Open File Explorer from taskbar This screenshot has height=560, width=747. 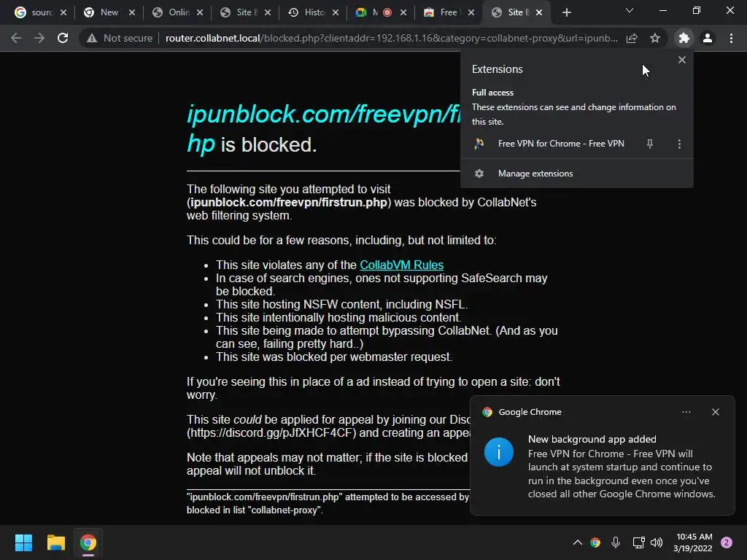(x=55, y=542)
